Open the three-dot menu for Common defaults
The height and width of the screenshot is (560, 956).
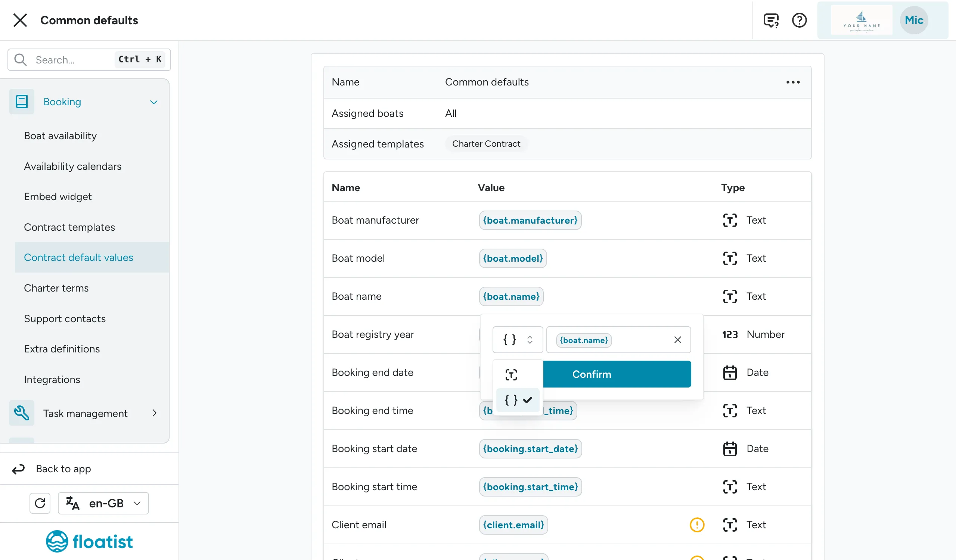pyautogui.click(x=793, y=82)
